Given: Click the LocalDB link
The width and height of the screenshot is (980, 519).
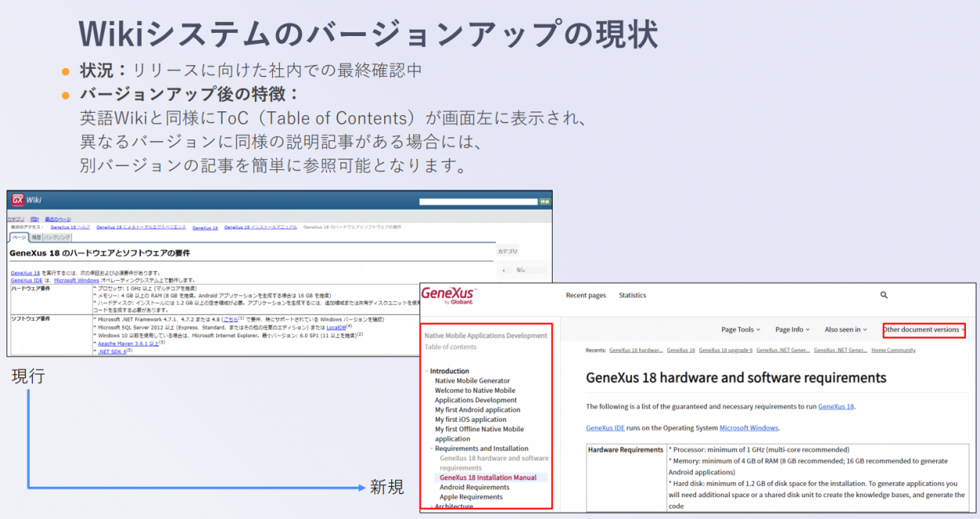Looking at the screenshot, I should click(336, 328).
